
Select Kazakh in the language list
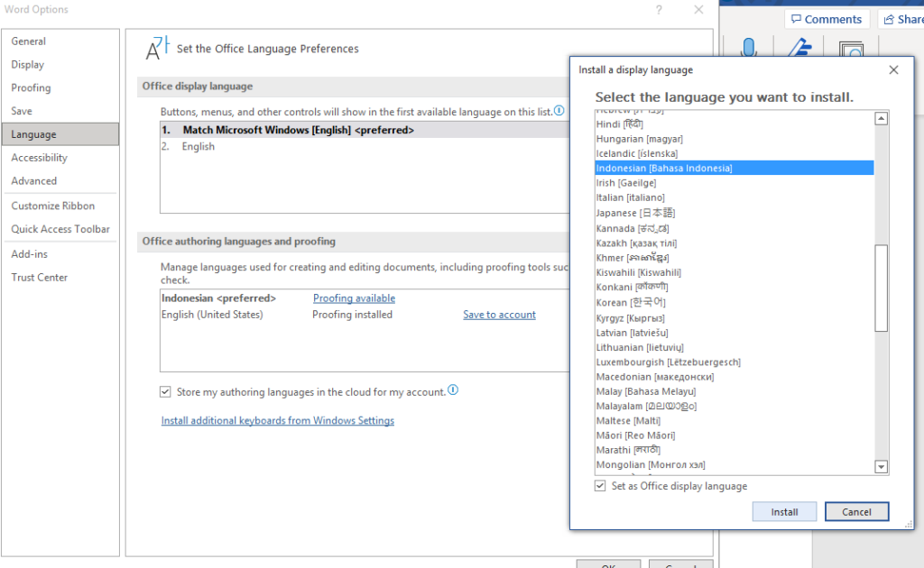(x=735, y=243)
